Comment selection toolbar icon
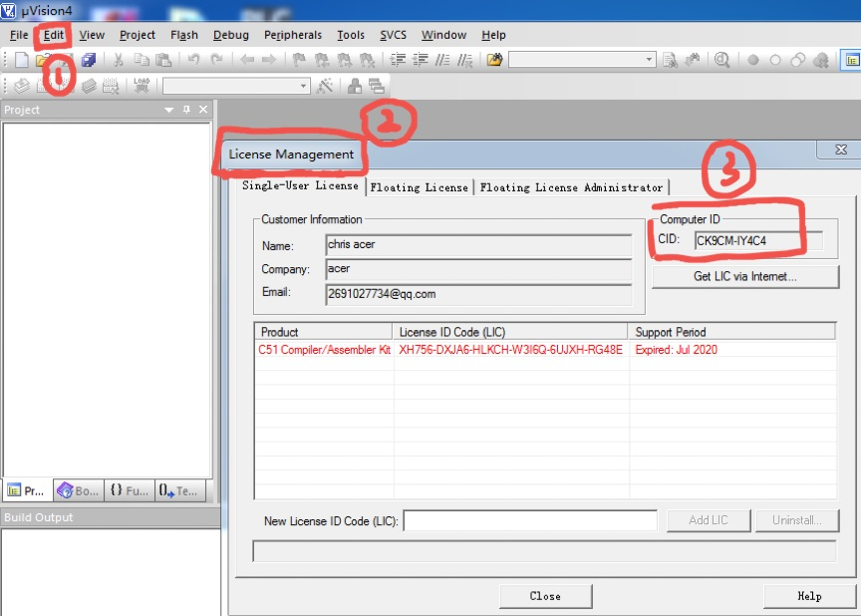Viewport: 861px width, 616px height. click(442, 59)
